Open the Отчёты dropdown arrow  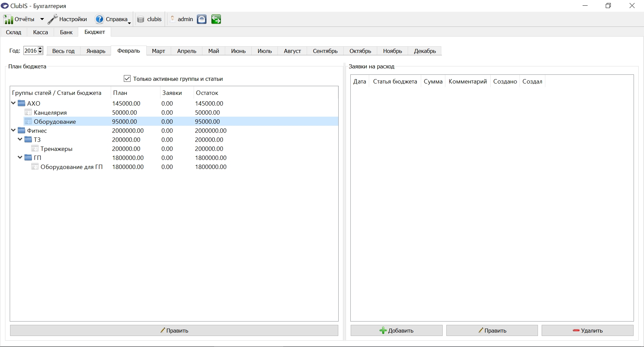(42, 19)
